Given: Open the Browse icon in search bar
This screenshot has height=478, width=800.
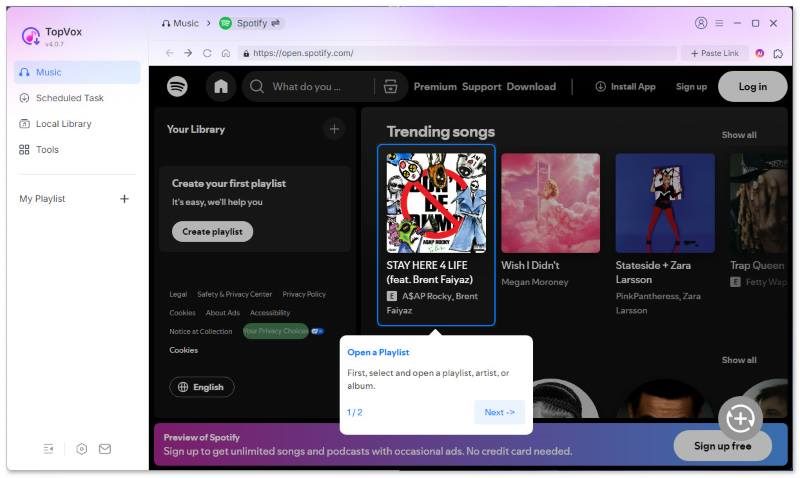Looking at the screenshot, I should [x=390, y=86].
